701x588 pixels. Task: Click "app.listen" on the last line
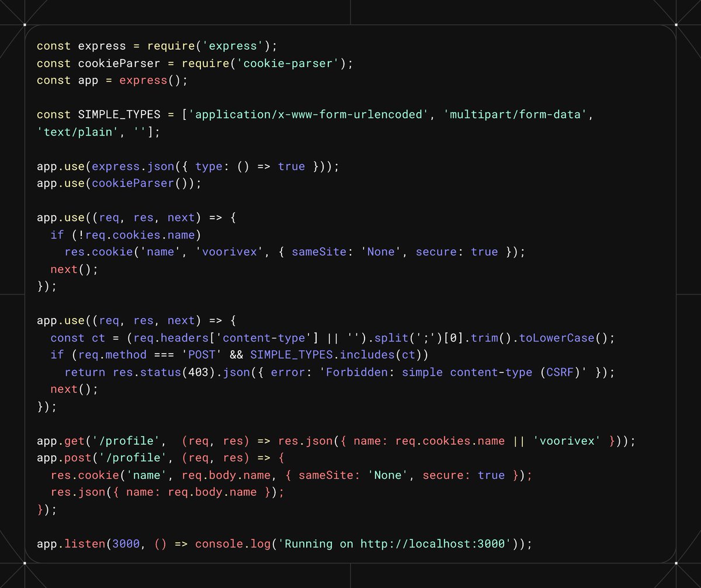[x=71, y=544]
